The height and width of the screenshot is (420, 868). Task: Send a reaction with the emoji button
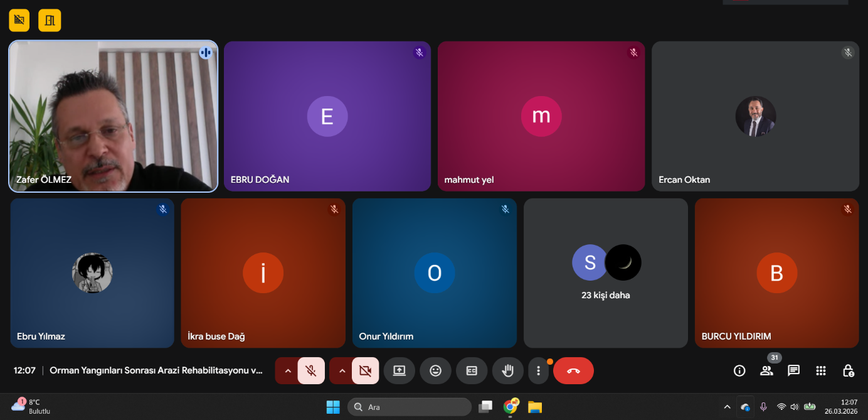click(435, 370)
